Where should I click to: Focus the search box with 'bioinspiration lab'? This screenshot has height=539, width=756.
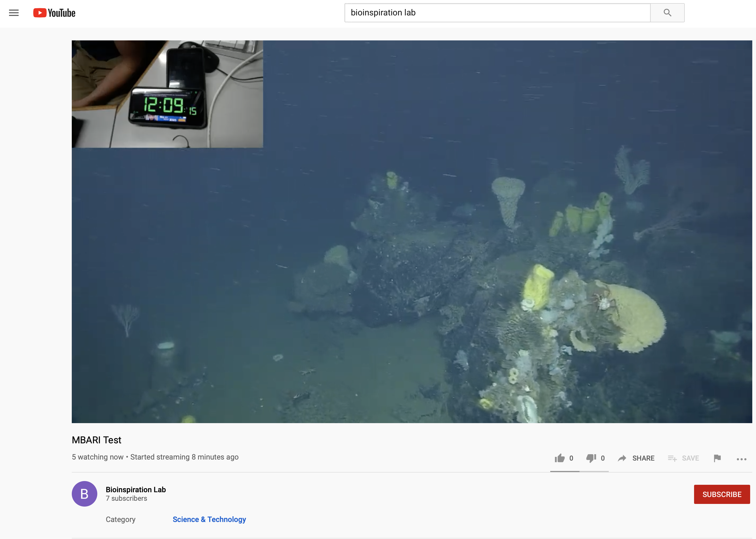[497, 13]
